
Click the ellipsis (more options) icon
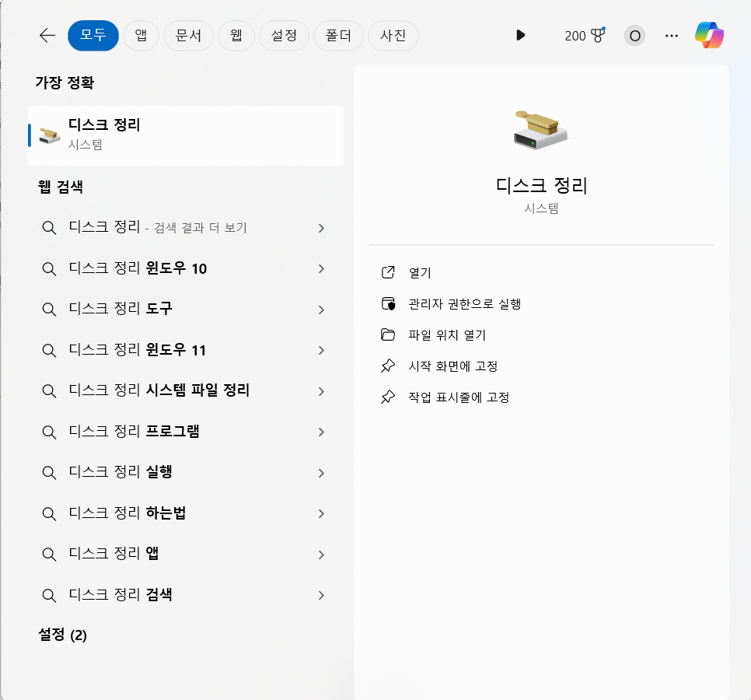pos(671,36)
